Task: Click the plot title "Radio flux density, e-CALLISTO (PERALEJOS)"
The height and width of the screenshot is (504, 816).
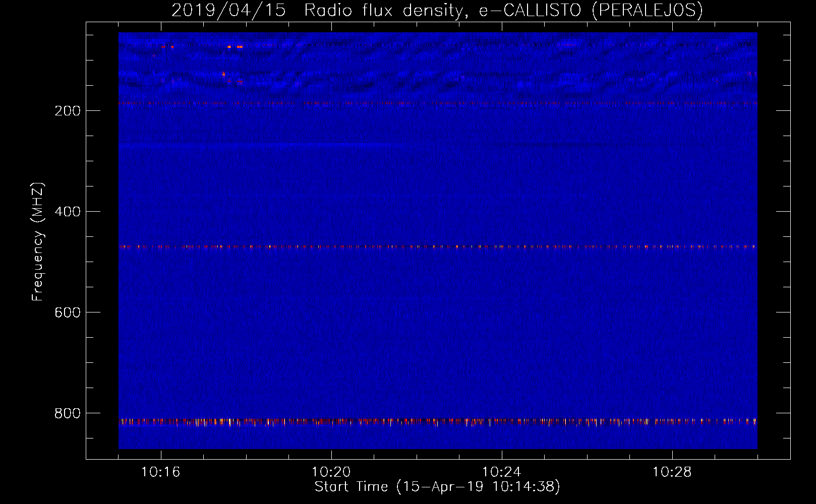Action: [x=503, y=11]
